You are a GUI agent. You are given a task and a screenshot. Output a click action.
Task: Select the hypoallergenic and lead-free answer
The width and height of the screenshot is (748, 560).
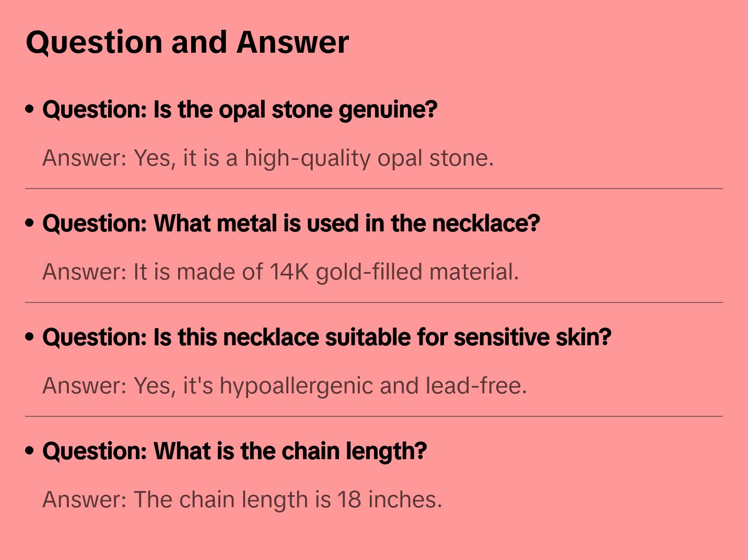pyautogui.click(x=284, y=386)
